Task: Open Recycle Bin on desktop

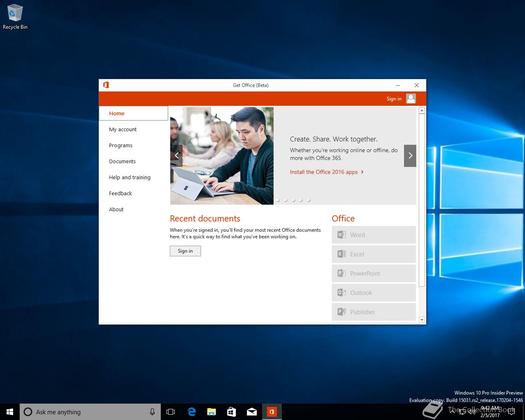Action: pos(15,17)
